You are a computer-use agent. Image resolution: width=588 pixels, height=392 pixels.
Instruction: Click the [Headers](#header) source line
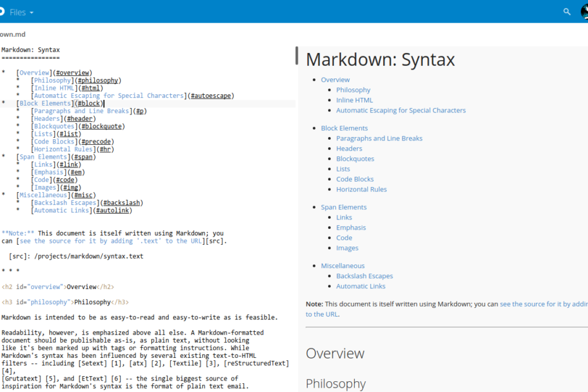pos(63,119)
